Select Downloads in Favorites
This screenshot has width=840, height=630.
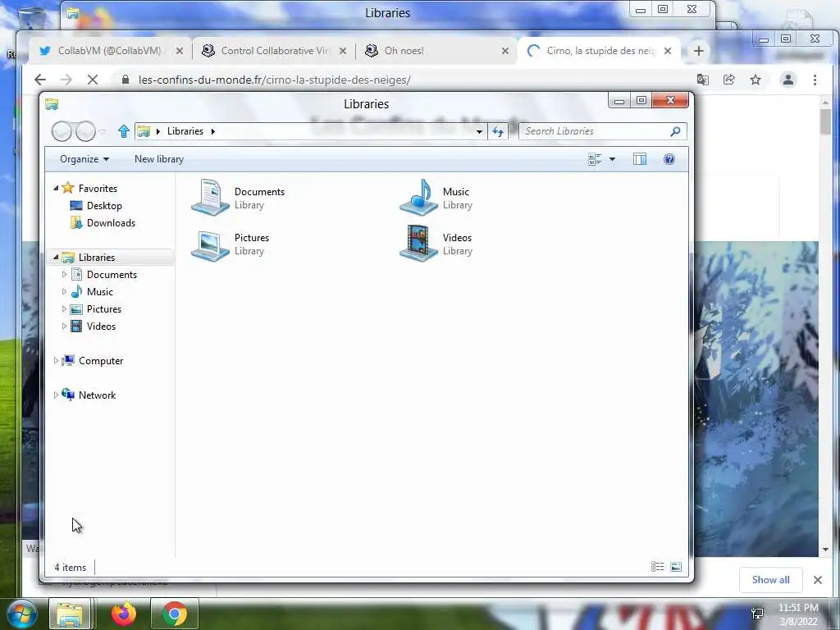(x=111, y=223)
